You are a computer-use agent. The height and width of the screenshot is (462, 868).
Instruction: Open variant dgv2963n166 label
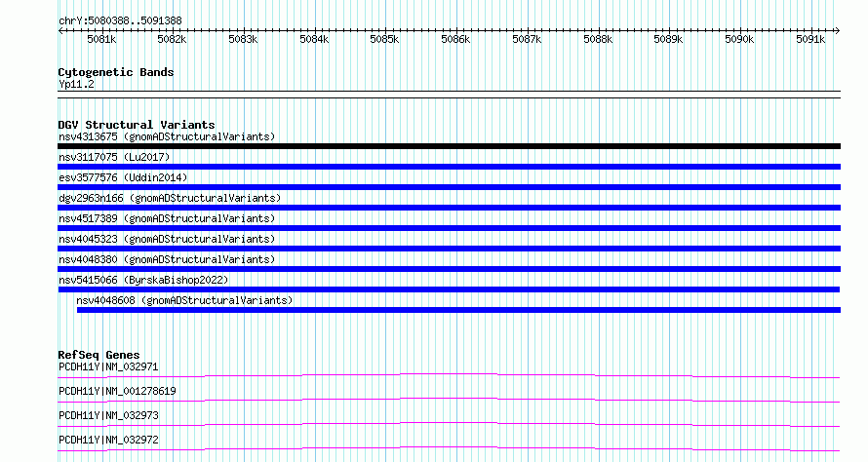coord(170,198)
